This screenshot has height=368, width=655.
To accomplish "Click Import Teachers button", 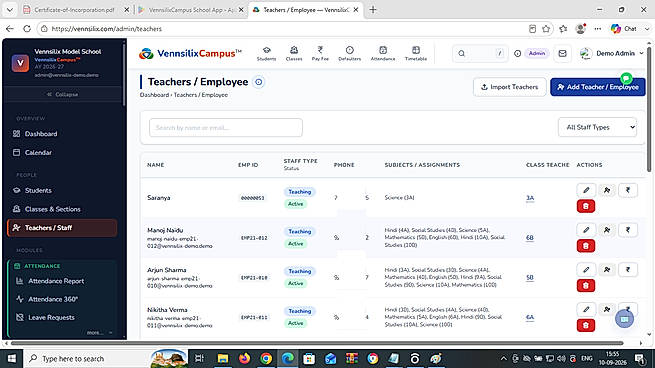I will point(510,87).
